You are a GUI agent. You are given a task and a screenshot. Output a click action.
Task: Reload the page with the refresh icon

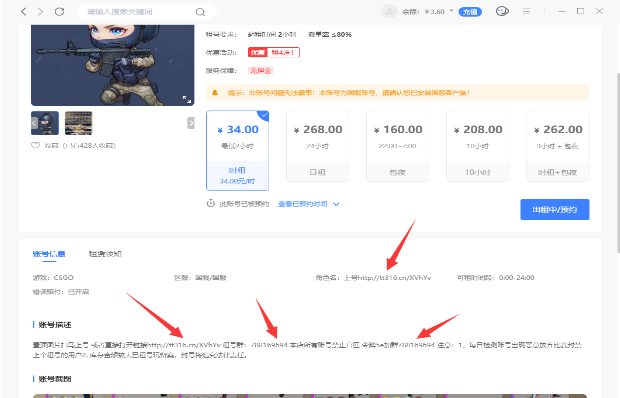59,11
